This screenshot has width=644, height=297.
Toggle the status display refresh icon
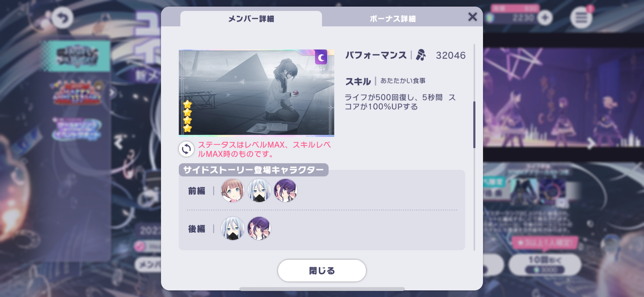186,149
